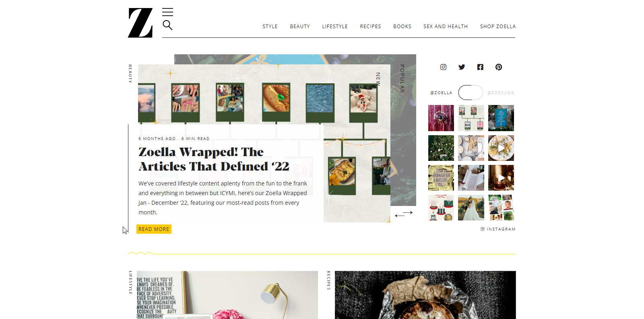Visit the Facebook page icon

480,67
